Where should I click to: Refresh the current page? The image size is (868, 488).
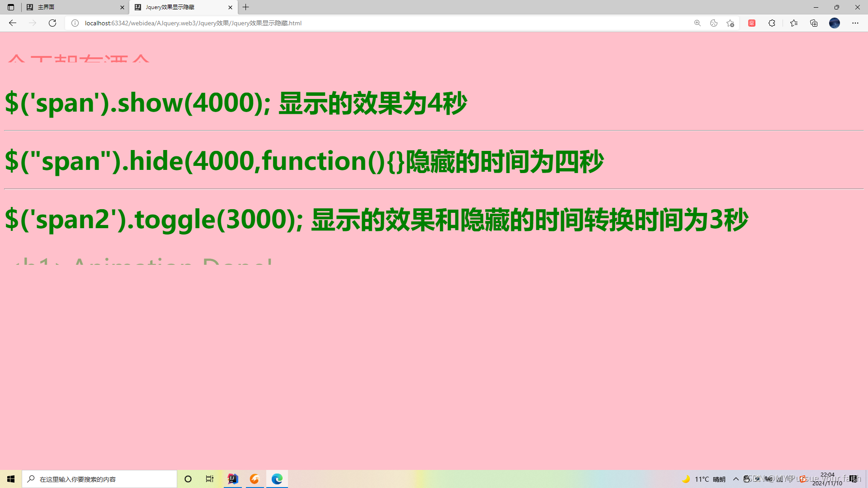[x=52, y=23]
